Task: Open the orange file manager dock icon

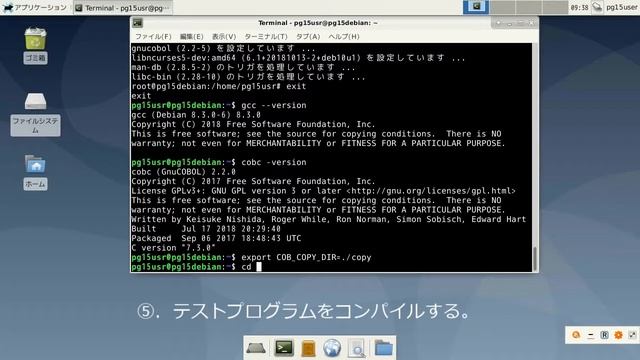Action: click(308, 349)
